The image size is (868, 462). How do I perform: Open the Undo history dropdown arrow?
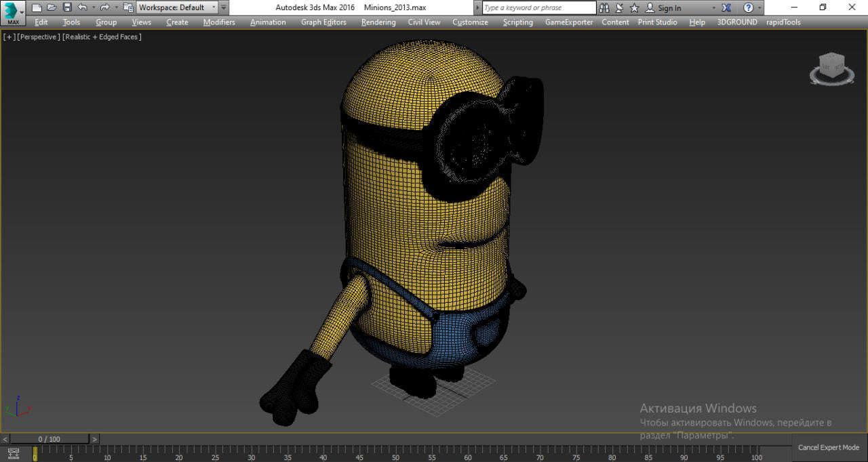tap(93, 7)
